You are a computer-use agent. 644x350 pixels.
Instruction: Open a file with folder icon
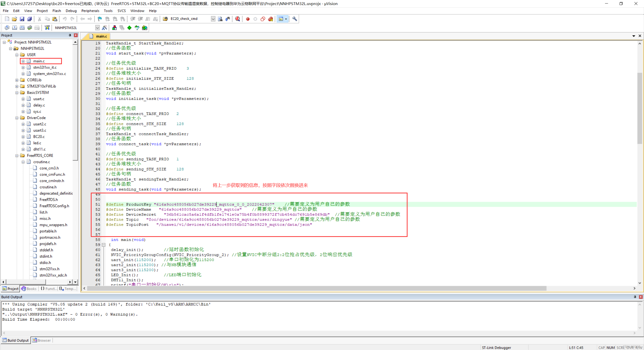tap(14, 19)
